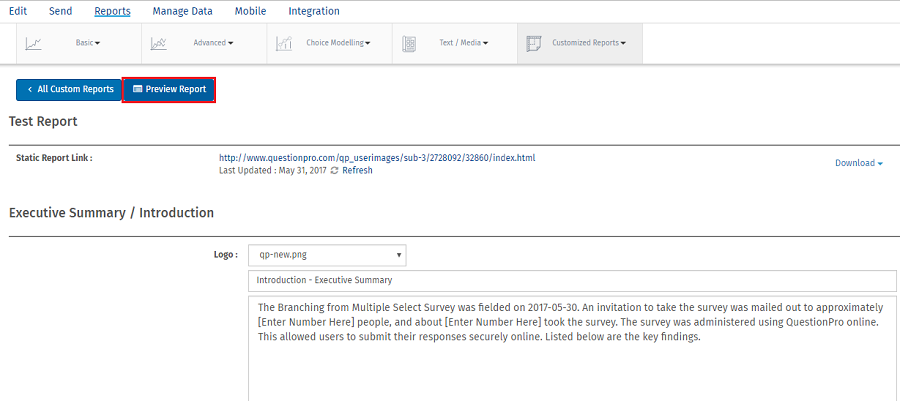The width and height of the screenshot is (900, 401).
Task: Click the Customized Reports icon
Action: pyautogui.click(x=533, y=44)
